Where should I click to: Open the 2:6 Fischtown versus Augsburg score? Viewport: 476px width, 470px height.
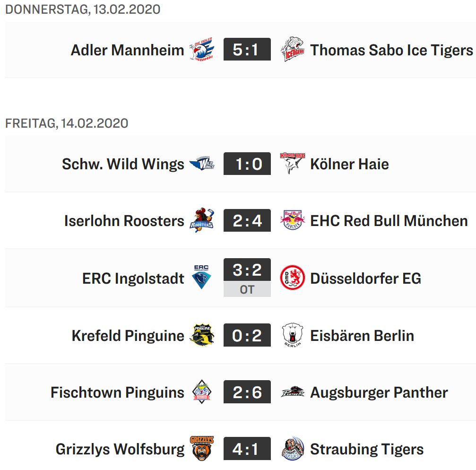point(247,392)
